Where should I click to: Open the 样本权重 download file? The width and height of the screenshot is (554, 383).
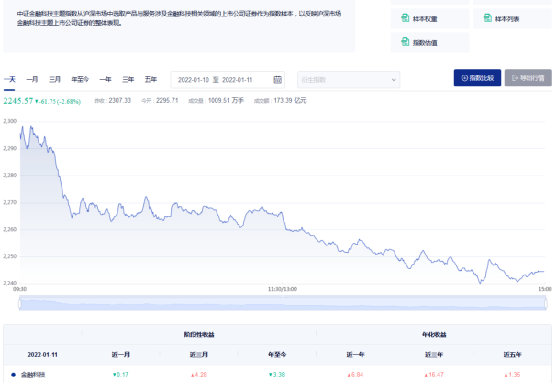tap(430, 18)
